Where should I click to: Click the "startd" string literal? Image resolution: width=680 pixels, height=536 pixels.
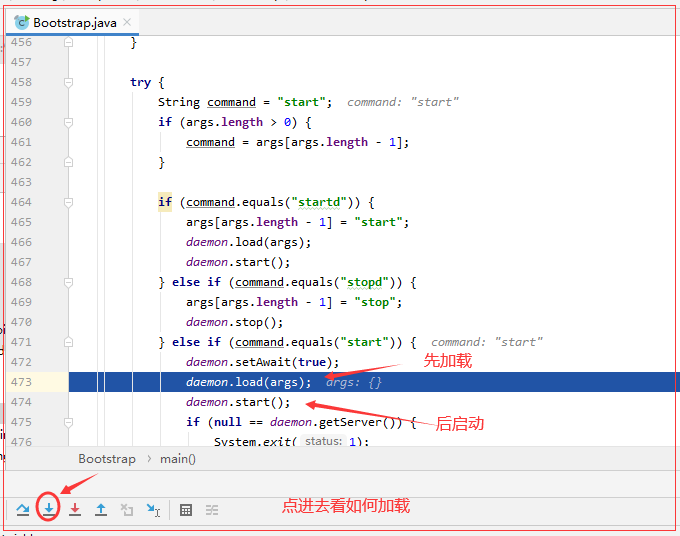(x=319, y=202)
